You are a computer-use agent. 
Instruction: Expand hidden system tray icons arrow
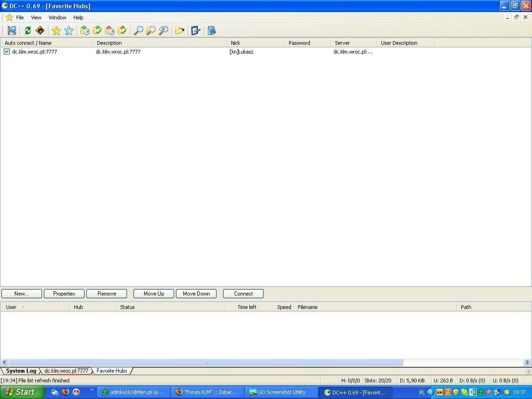(x=431, y=392)
